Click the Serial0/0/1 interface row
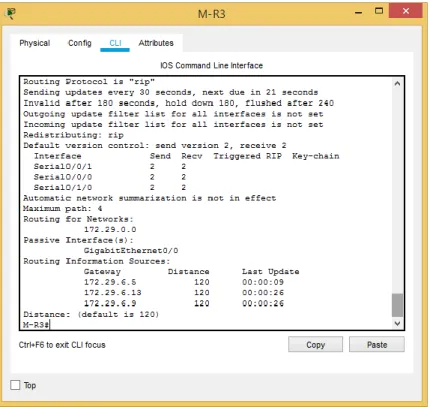 pyautogui.click(x=110, y=166)
